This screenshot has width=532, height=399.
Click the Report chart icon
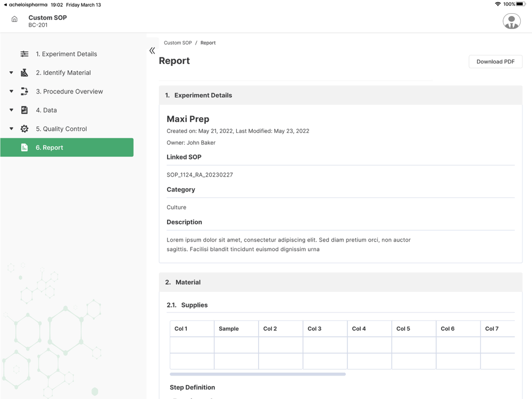coord(24,147)
